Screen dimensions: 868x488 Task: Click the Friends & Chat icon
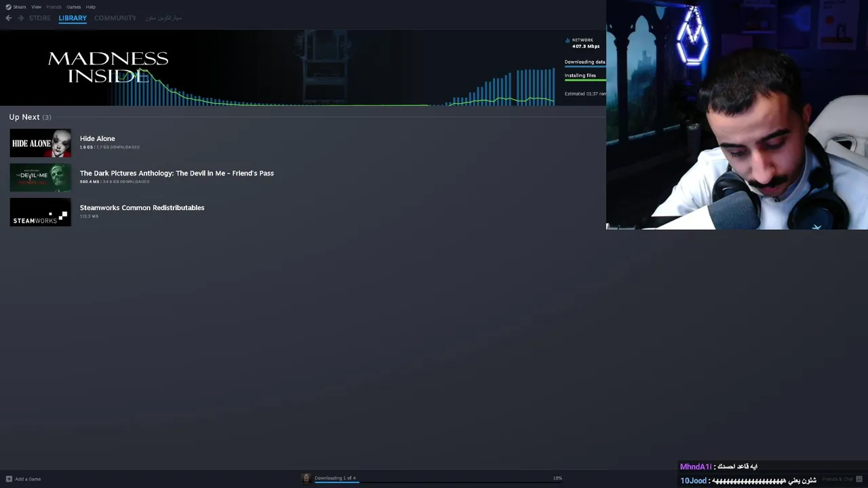click(x=860, y=479)
